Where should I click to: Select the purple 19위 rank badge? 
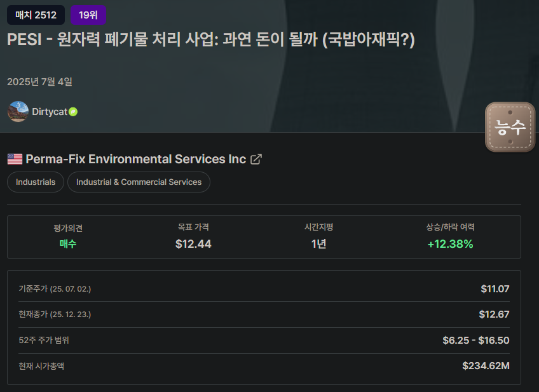(x=88, y=15)
